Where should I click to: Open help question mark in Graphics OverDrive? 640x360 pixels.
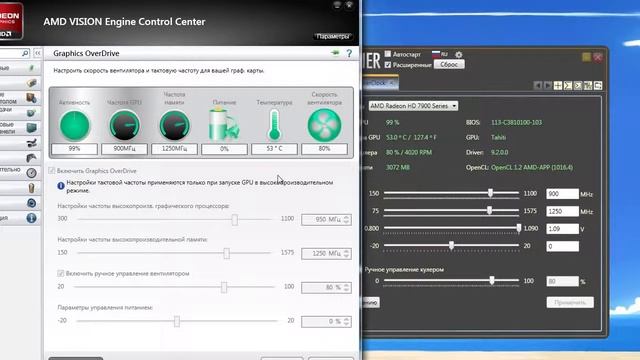click(349, 53)
